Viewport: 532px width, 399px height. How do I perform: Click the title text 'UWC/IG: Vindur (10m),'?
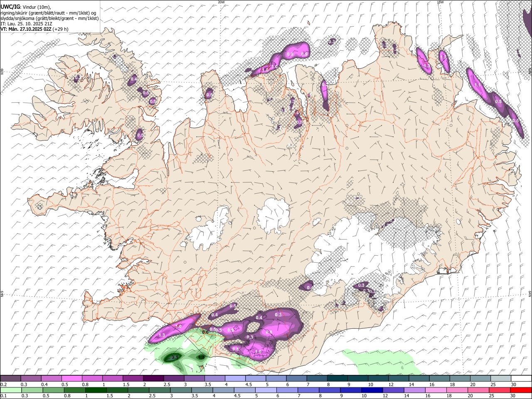(26, 7)
